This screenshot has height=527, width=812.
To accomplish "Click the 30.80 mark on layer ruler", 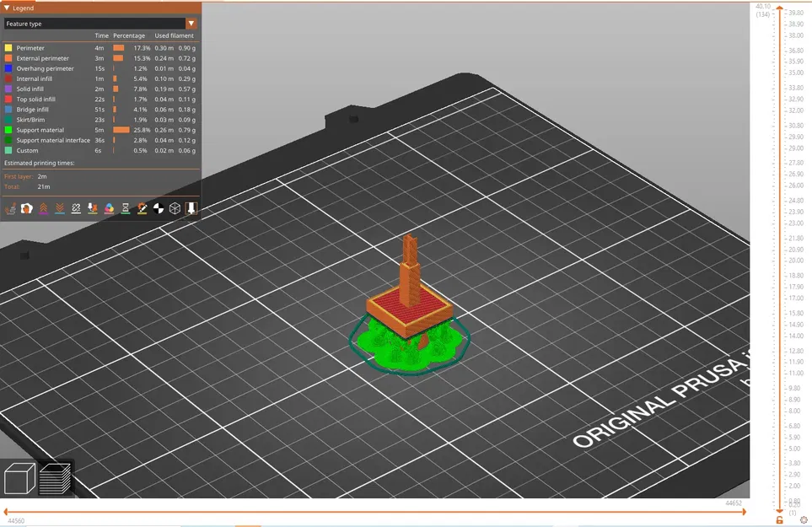I will pyautogui.click(x=796, y=126).
